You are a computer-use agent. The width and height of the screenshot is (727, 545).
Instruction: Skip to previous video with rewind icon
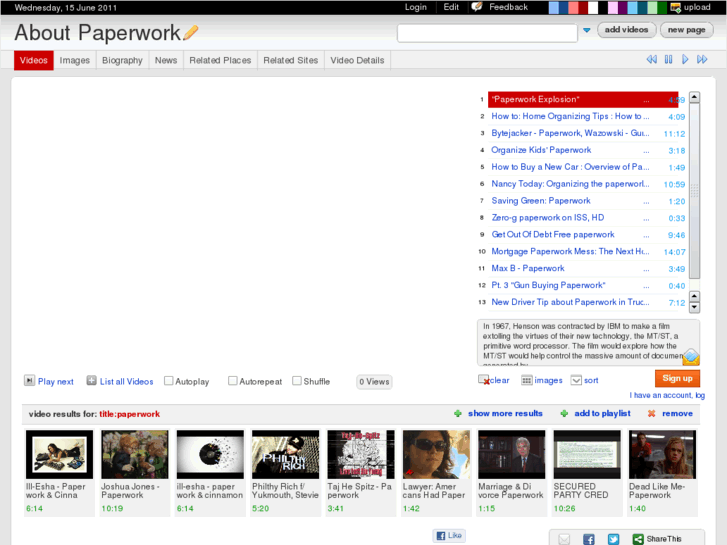pyautogui.click(x=651, y=60)
